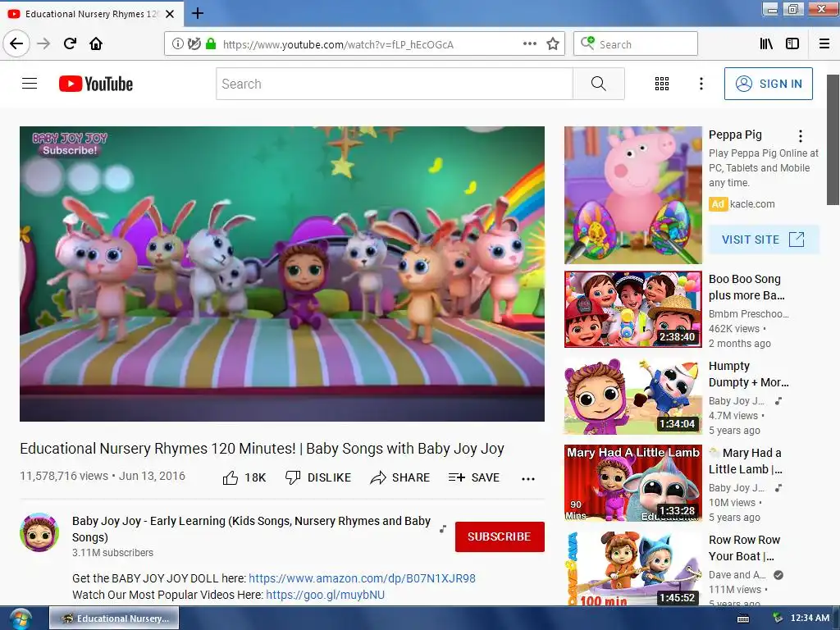This screenshot has height=630, width=840.
Task: Click the YouTube magnifier search button
Action: pyautogui.click(x=598, y=84)
